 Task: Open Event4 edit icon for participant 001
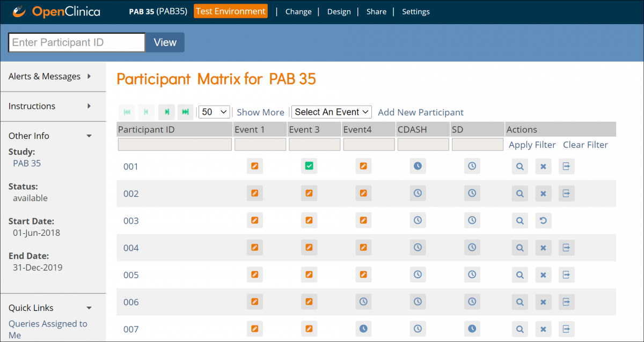363,166
